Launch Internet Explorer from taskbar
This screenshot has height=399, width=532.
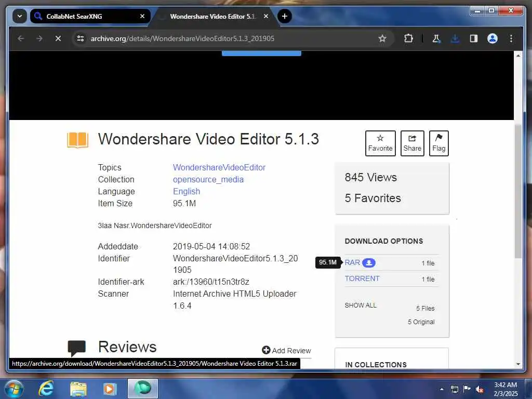tap(46, 389)
